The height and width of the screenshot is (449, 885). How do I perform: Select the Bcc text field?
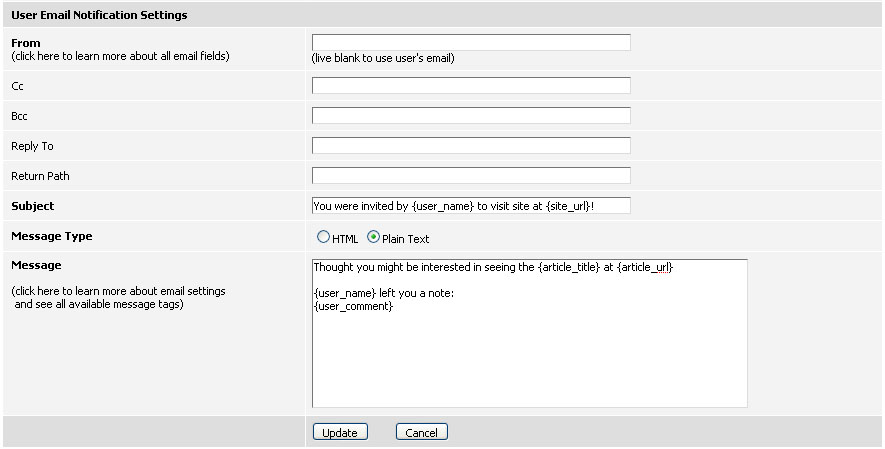471,116
